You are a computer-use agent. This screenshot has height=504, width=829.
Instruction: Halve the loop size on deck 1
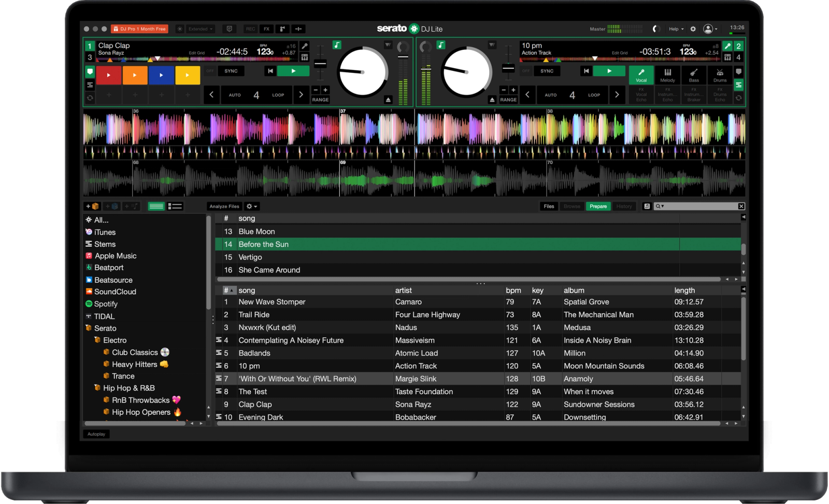[x=211, y=95]
